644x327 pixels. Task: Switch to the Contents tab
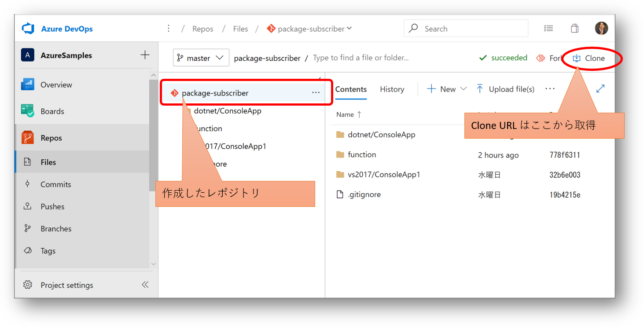351,89
